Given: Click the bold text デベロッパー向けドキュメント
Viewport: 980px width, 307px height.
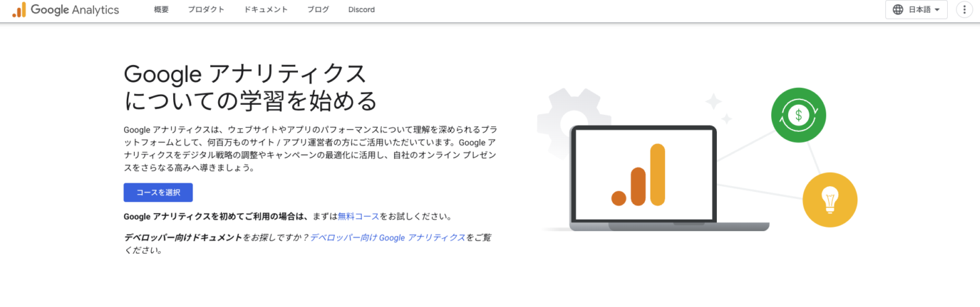Looking at the screenshot, I should (183, 238).
